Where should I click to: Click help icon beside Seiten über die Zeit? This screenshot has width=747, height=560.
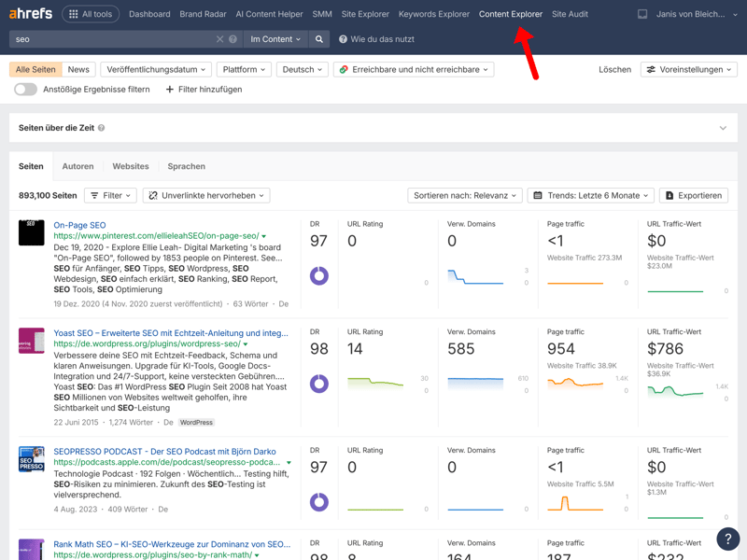pos(102,128)
